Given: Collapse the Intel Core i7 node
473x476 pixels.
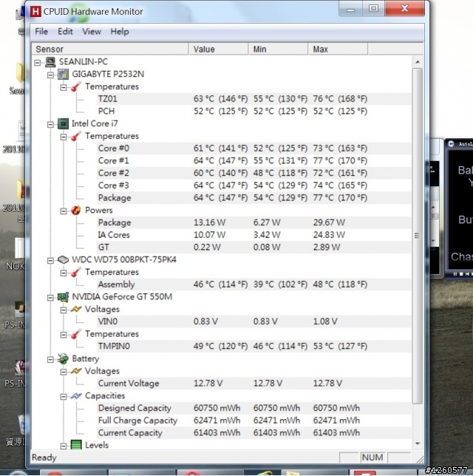Looking at the screenshot, I should click(50, 124).
